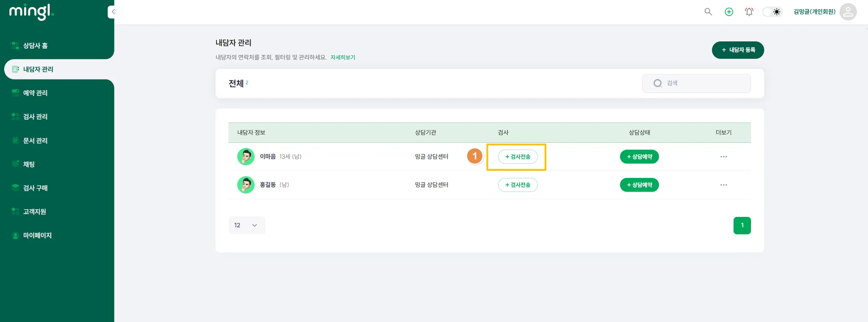Click the user profile avatar icon
The image size is (868, 322).
pyautogui.click(x=848, y=12)
